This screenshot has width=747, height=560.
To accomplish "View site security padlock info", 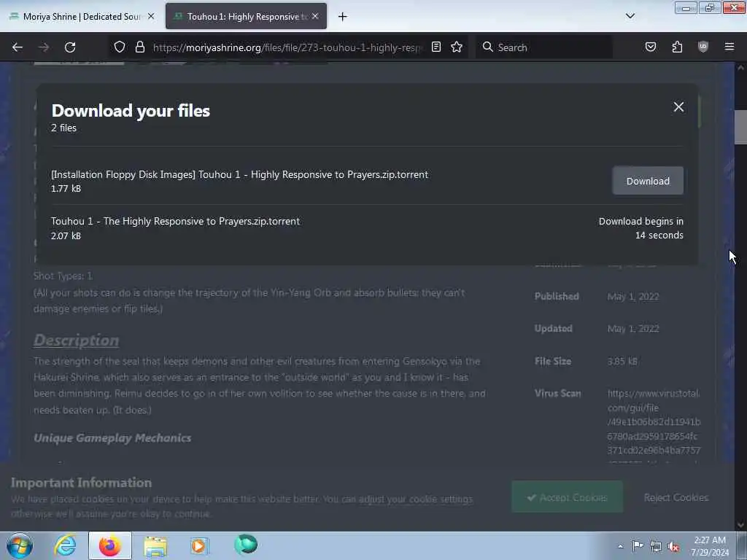I will click(139, 47).
